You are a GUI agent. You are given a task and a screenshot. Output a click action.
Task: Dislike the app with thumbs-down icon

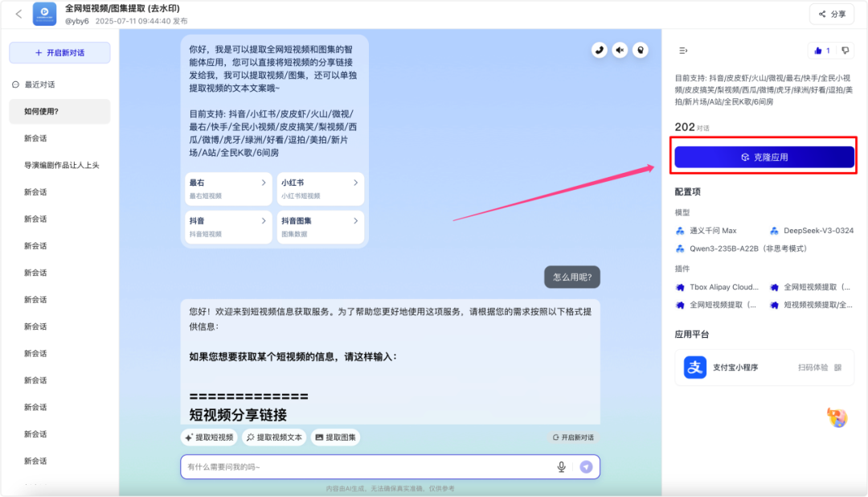pos(845,51)
